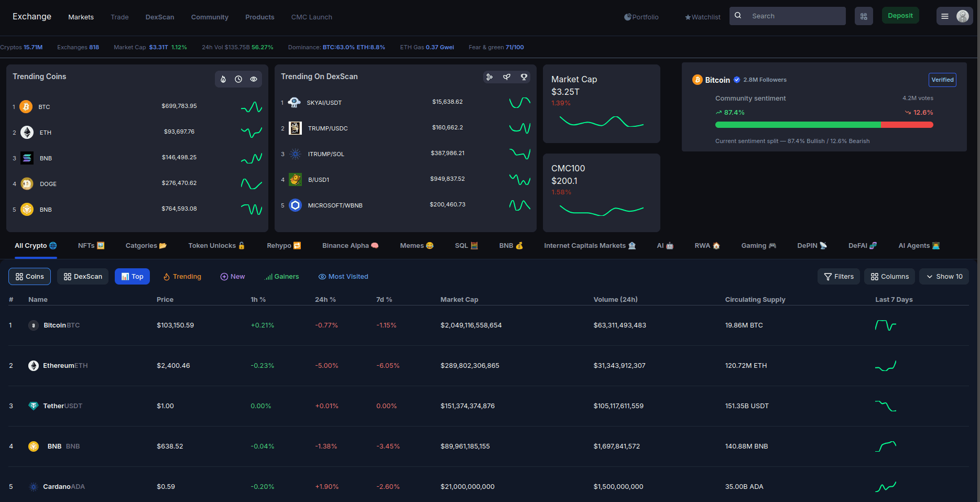Select the New filter
The height and width of the screenshot is (502, 980).
tap(233, 277)
